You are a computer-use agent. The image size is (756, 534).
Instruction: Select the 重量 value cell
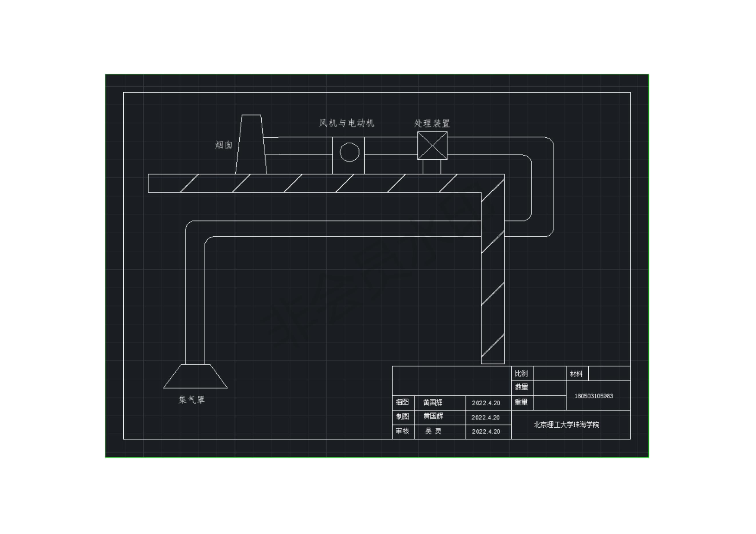point(550,402)
